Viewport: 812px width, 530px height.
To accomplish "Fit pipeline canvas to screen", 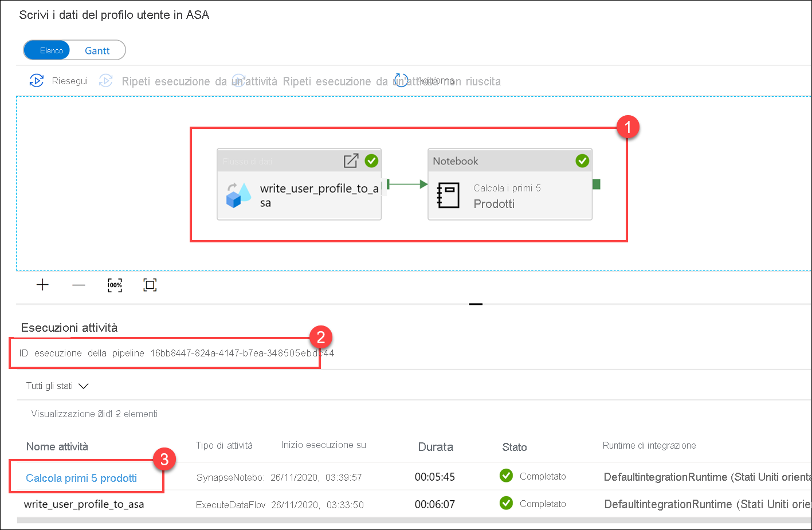I will click(150, 285).
